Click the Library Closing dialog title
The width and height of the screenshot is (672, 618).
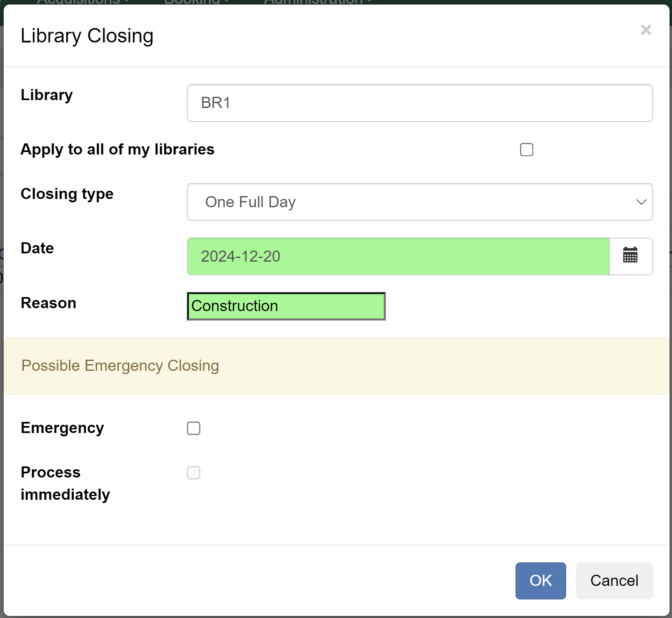[x=86, y=35]
